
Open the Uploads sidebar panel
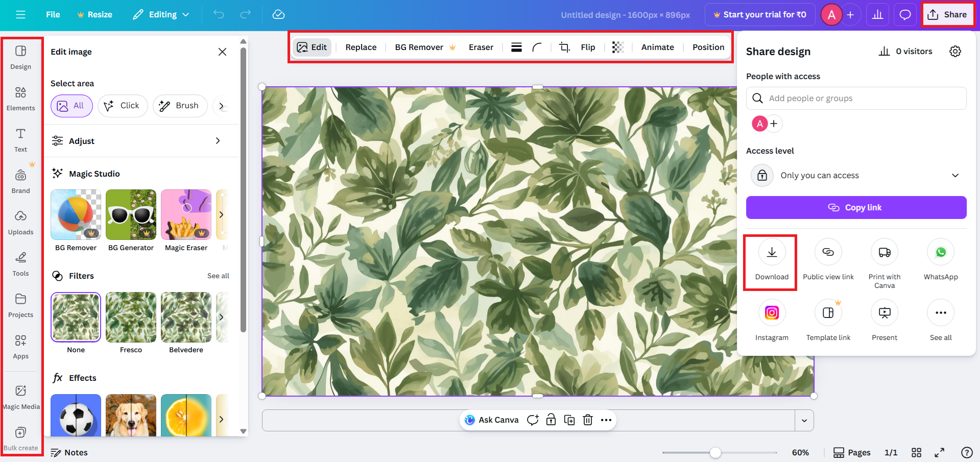(20, 222)
